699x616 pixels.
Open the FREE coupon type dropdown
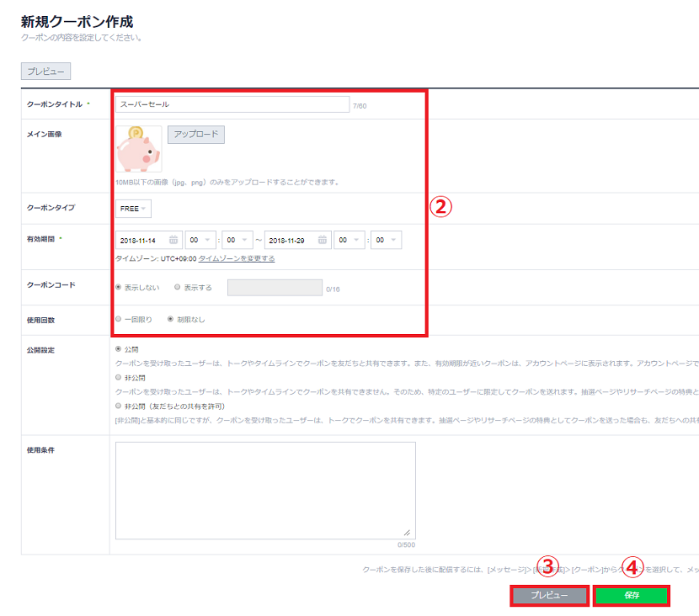(133, 209)
